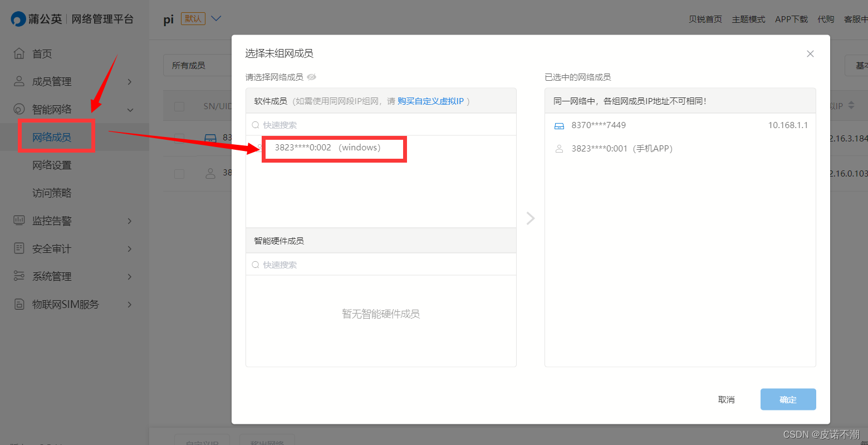Close the 选择未组网成员 dialog
This screenshot has height=445, width=868.
[810, 54]
